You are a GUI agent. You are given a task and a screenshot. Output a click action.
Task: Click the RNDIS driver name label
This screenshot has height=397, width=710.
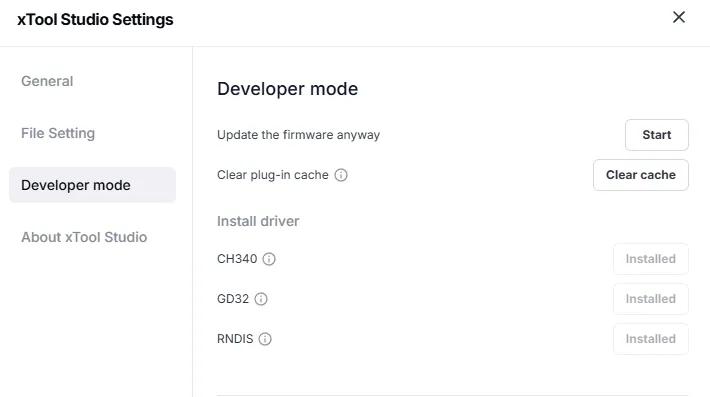(235, 339)
